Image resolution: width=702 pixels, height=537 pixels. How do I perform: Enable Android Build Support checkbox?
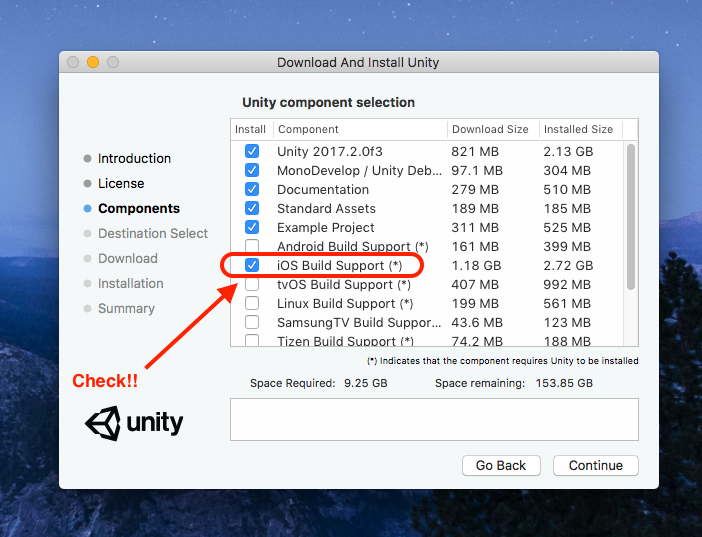(x=252, y=246)
